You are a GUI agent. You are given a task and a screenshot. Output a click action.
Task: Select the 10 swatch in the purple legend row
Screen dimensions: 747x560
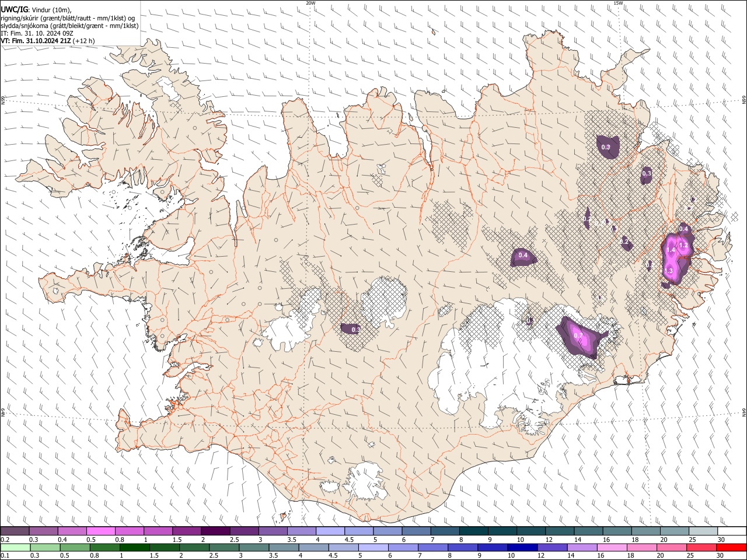pyautogui.click(x=530, y=531)
